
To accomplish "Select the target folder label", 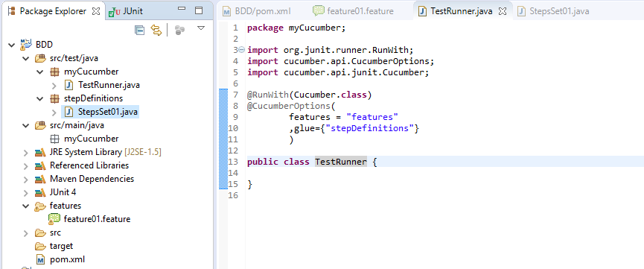I will [61, 246].
